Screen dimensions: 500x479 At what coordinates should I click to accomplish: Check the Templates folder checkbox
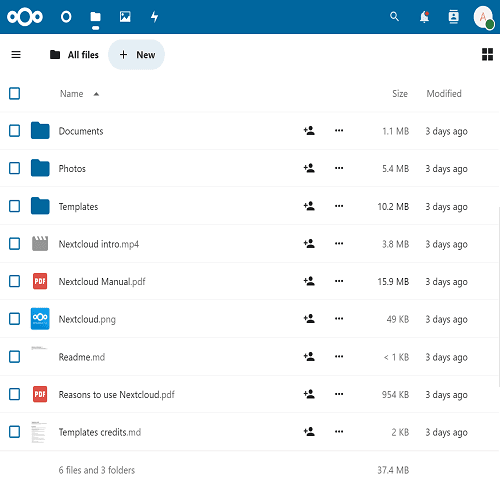point(14,206)
